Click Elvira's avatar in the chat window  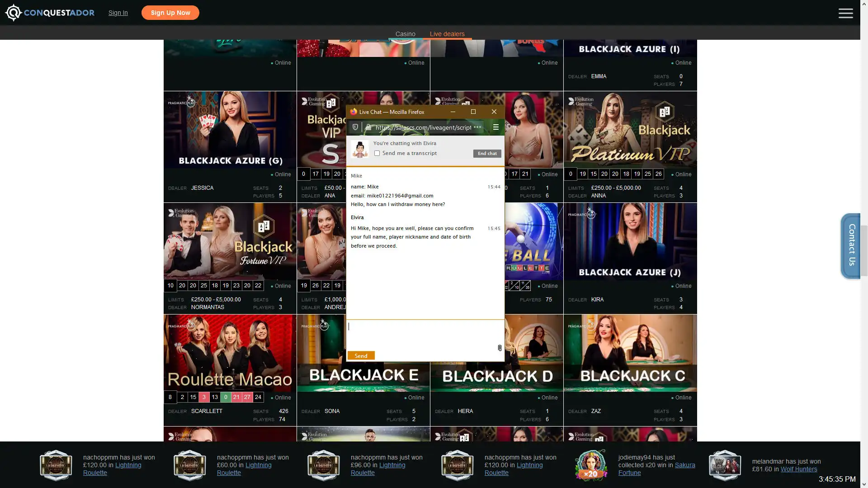pyautogui.click(x=359, y=148)
